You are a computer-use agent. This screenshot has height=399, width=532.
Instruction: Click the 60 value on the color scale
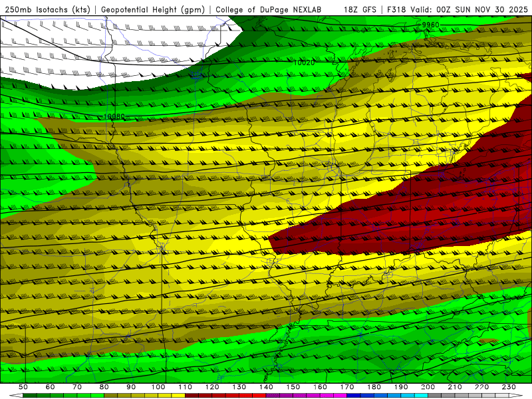[50, 387]
